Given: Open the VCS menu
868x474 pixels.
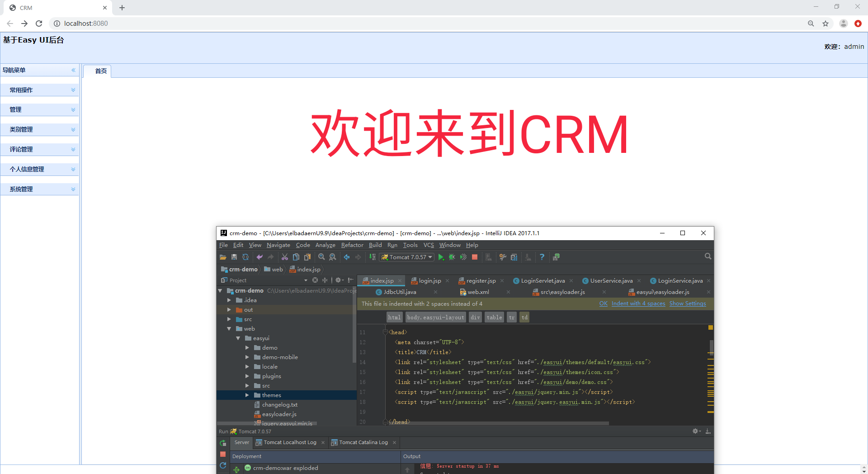Looking at the screenshot, I should 429,245.
